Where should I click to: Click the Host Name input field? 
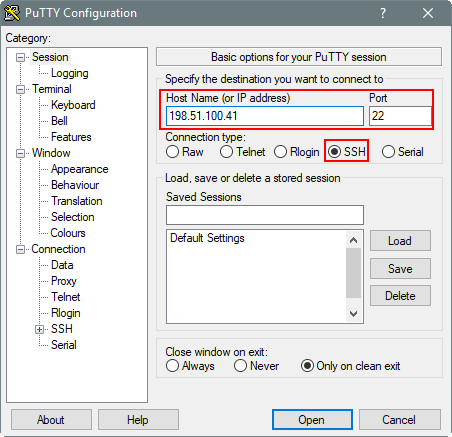(x=265, y=116)
